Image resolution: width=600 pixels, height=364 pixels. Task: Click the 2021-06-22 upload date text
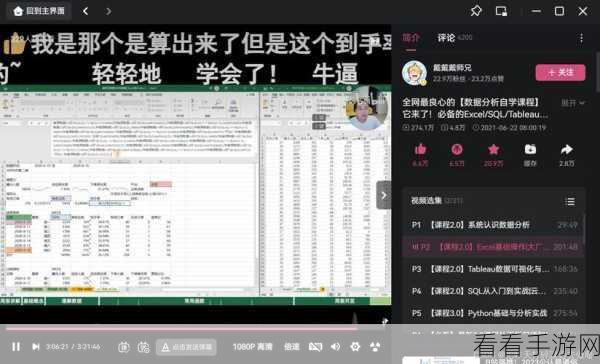pyautogui.click(x=509, y=127)
